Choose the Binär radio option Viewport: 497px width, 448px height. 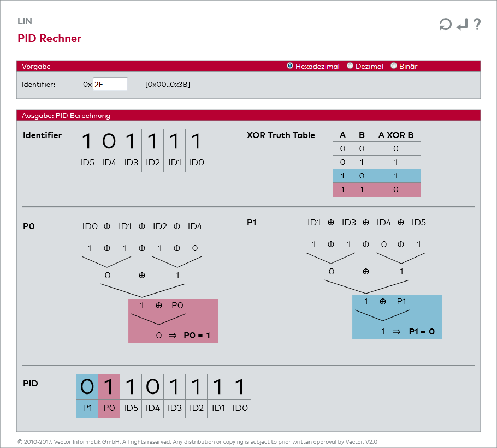[394, 66]
